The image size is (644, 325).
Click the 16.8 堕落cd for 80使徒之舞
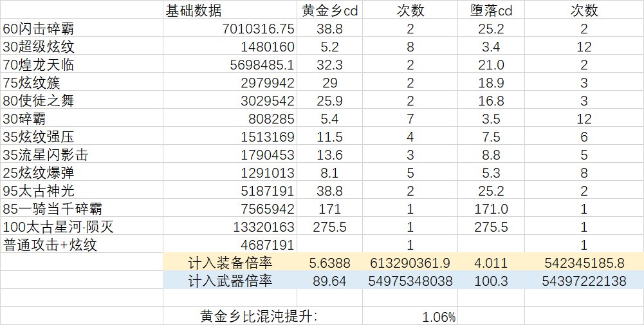coord(492,100)
